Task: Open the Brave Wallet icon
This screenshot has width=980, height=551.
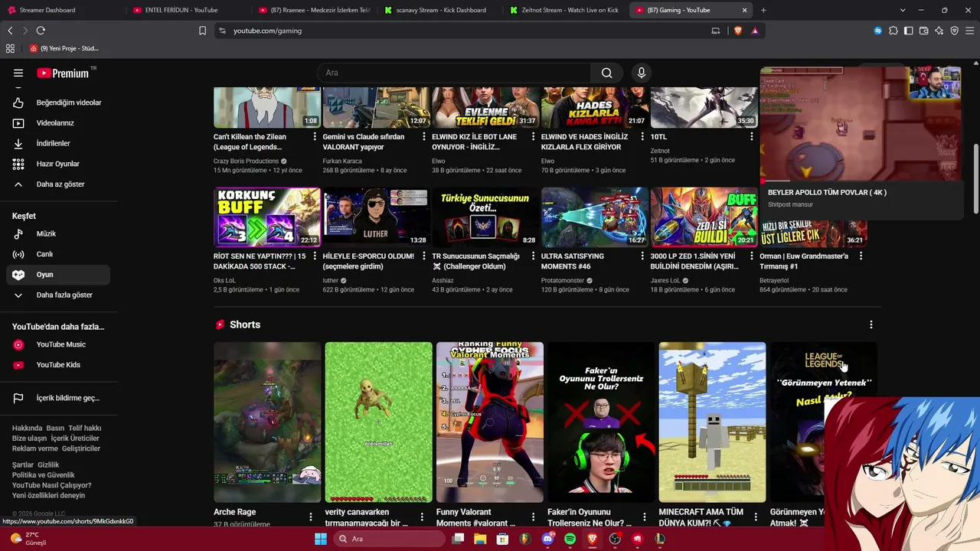Action: click(924, 31)
